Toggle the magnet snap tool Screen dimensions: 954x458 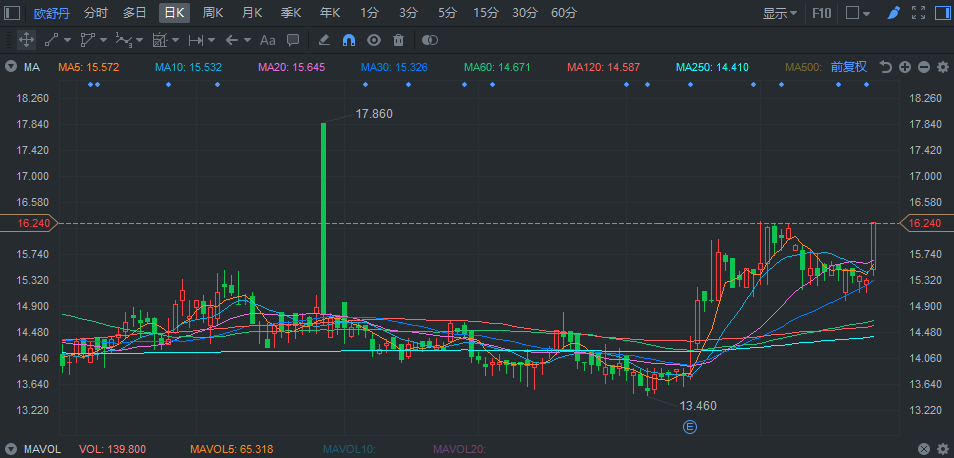click(349, 40)
